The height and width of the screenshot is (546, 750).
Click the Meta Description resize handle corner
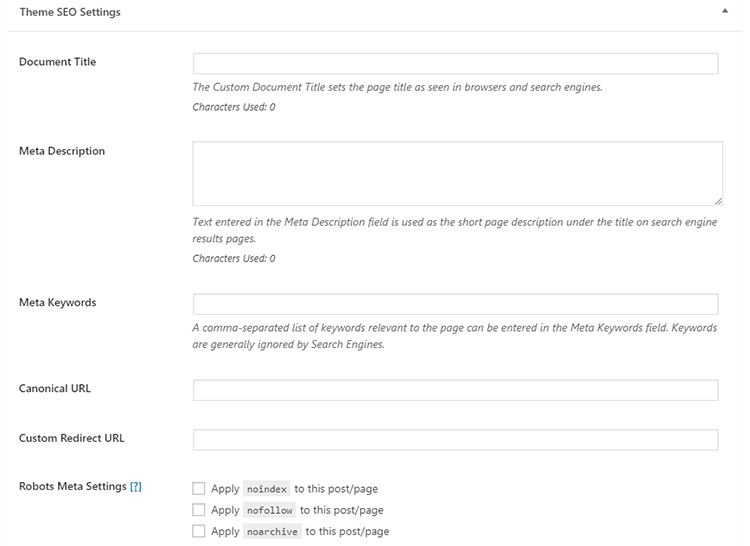point(718,201)
